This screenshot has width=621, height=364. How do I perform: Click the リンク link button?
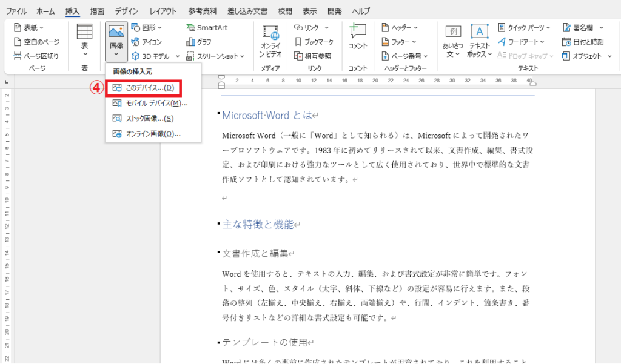pyautogui.click(x=306, y=28)
